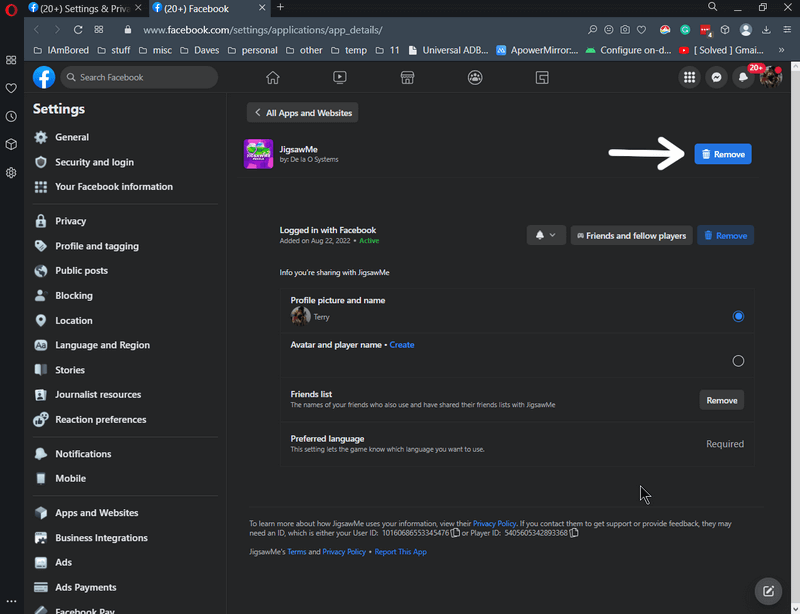Open the Messenger icon

coord(716,78)
